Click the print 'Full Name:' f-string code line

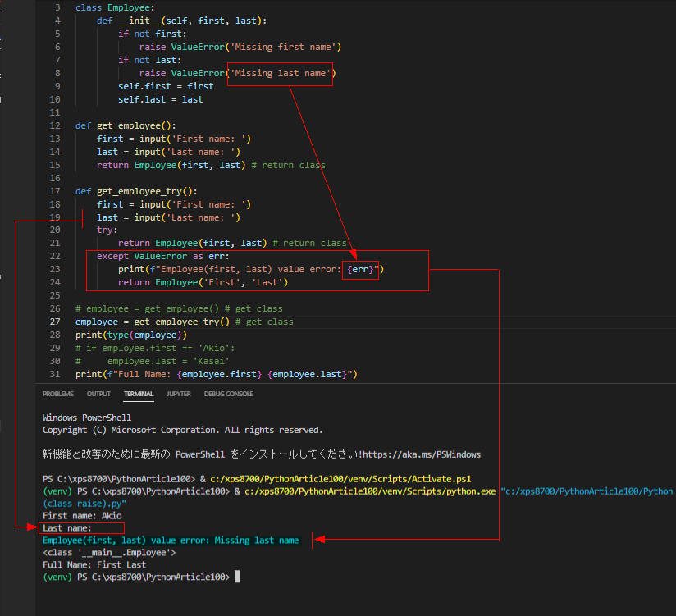[217, 374]
